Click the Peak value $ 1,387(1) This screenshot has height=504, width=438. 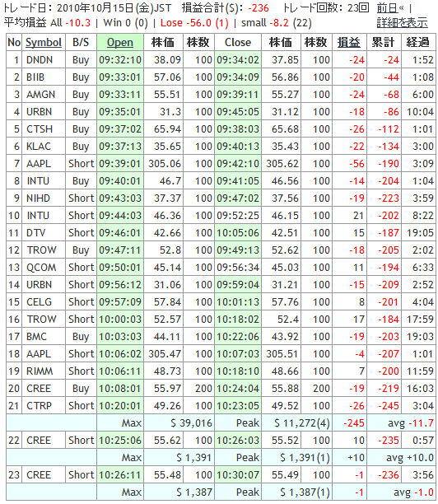(x=305, y=492)
